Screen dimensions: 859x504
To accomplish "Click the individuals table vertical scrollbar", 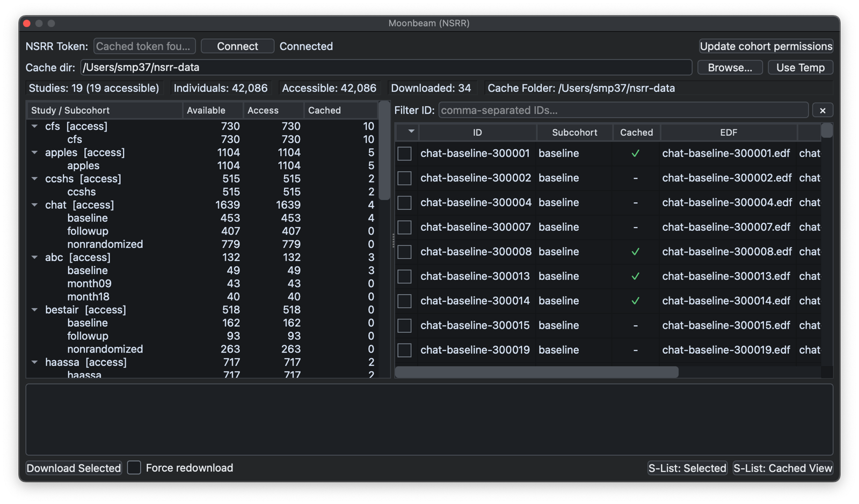I will click(827, 130).
